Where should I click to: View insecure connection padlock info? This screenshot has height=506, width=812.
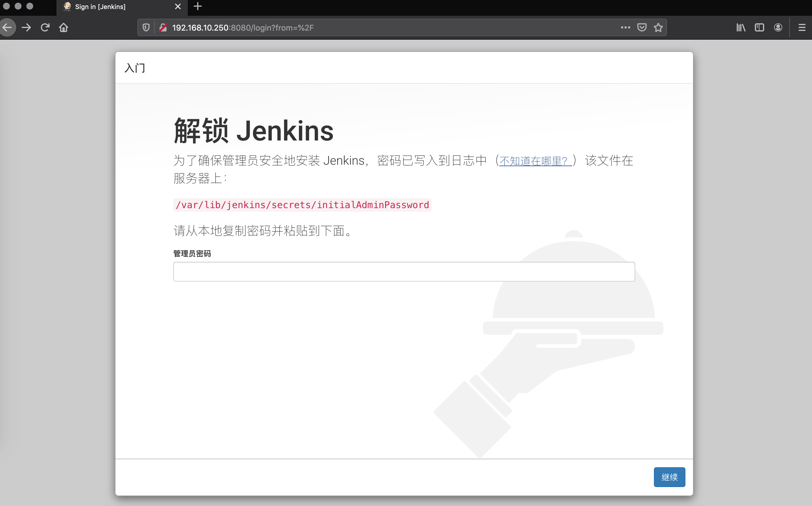click(163, 27)
